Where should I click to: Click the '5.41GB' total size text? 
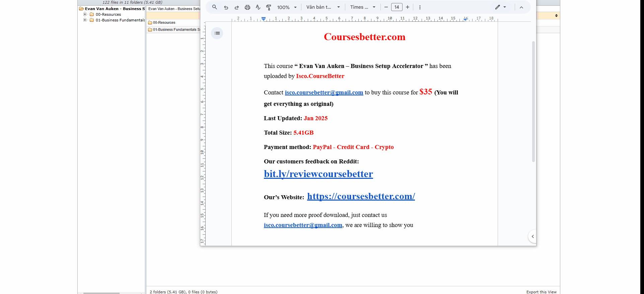[303, 133]
